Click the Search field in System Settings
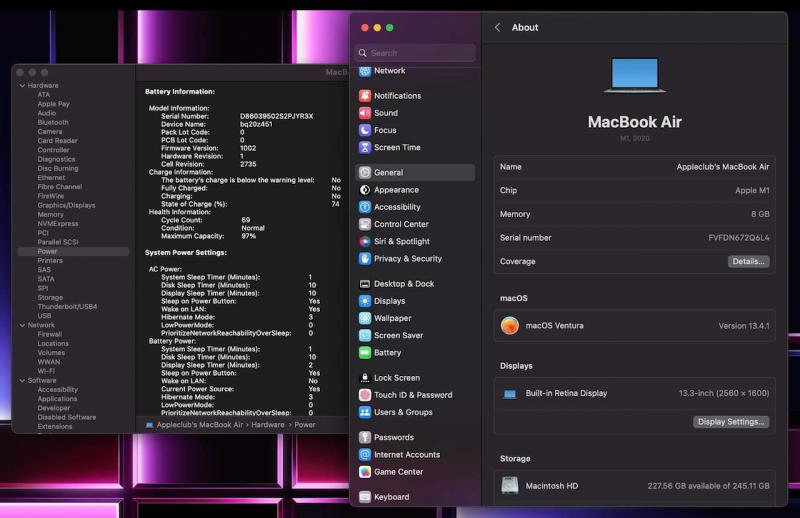 tap(415, 53)
